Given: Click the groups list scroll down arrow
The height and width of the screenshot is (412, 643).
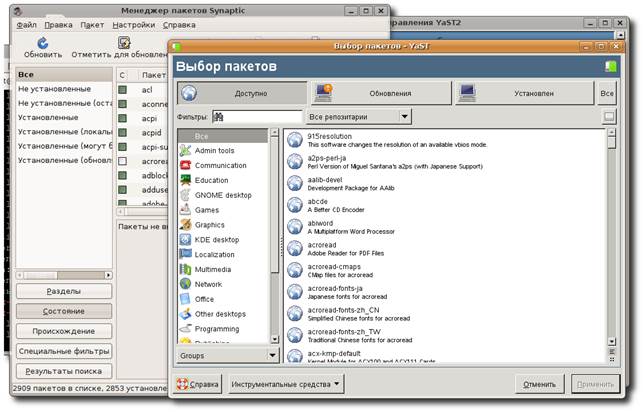Looking at the screenshot, I should [x=274, y=339].
